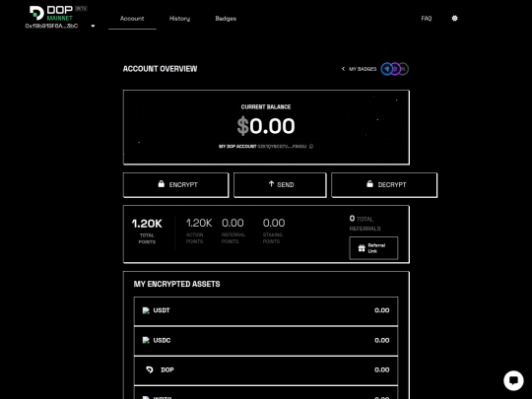Click the 0.00 Staking Points value
532x399 pixels.
(x=274, y=223)
